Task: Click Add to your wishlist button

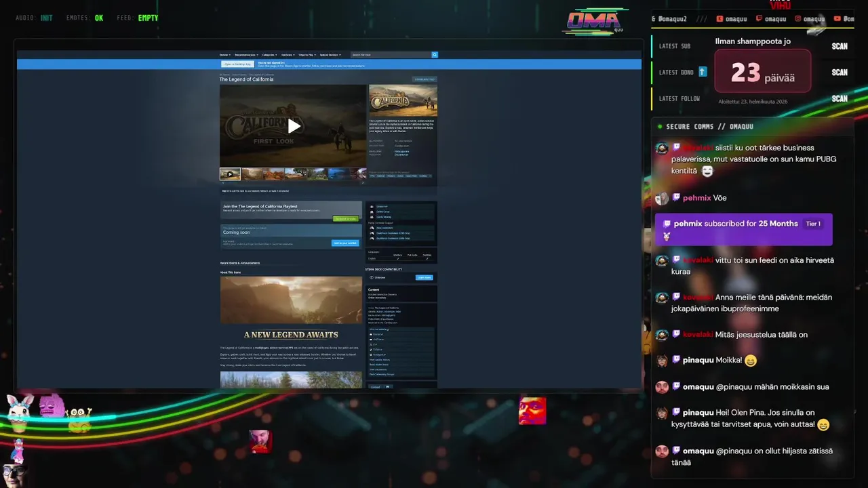Action: pyautogui.click(x=345, y=243)
